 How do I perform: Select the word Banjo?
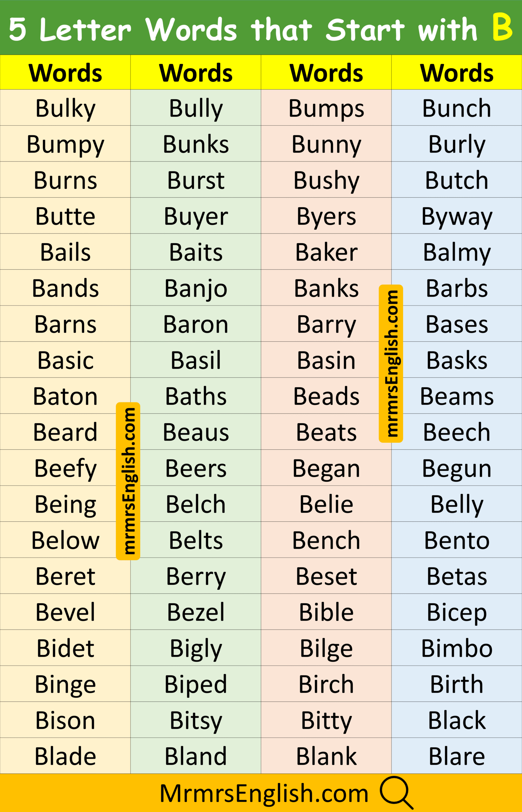coord(195,288)
